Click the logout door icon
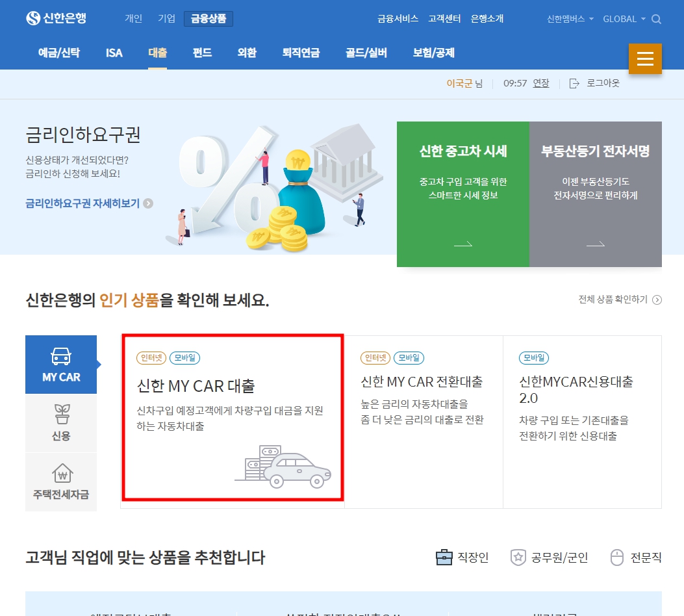The height and width of the screenshot is (616, 684). coord(574,83)
